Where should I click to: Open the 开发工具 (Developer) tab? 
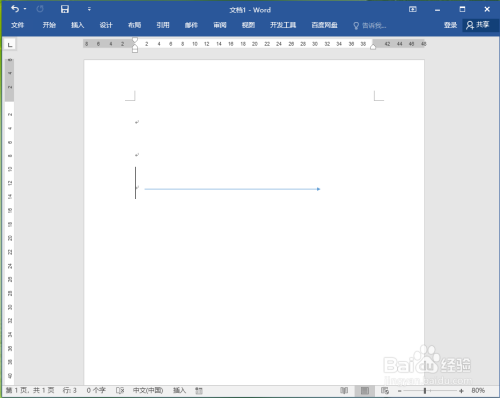click(x=283, y=25)
